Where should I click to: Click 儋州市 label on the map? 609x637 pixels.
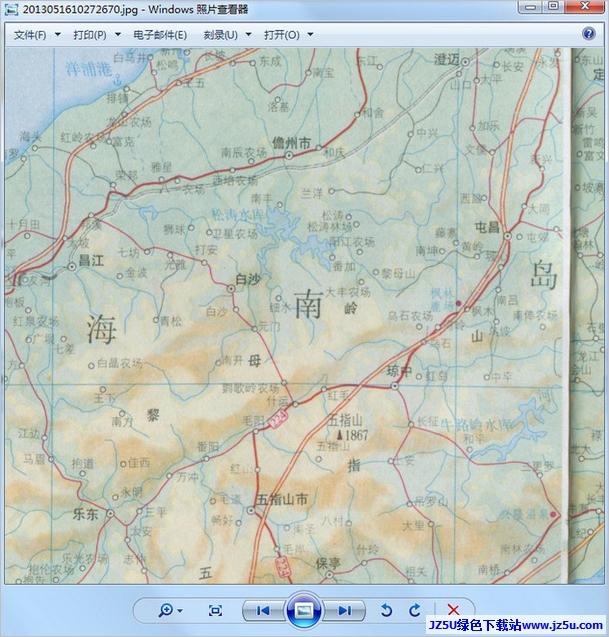[291, 142]
